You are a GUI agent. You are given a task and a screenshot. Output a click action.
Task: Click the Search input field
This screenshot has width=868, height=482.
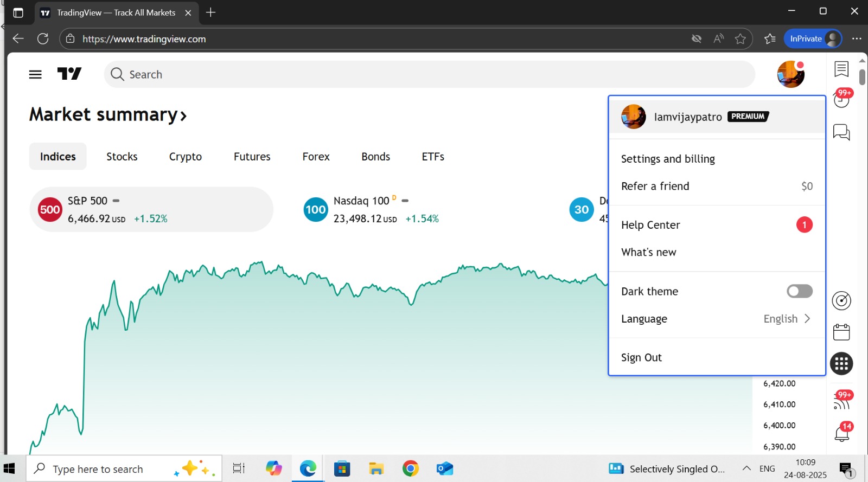pos(429,74)
